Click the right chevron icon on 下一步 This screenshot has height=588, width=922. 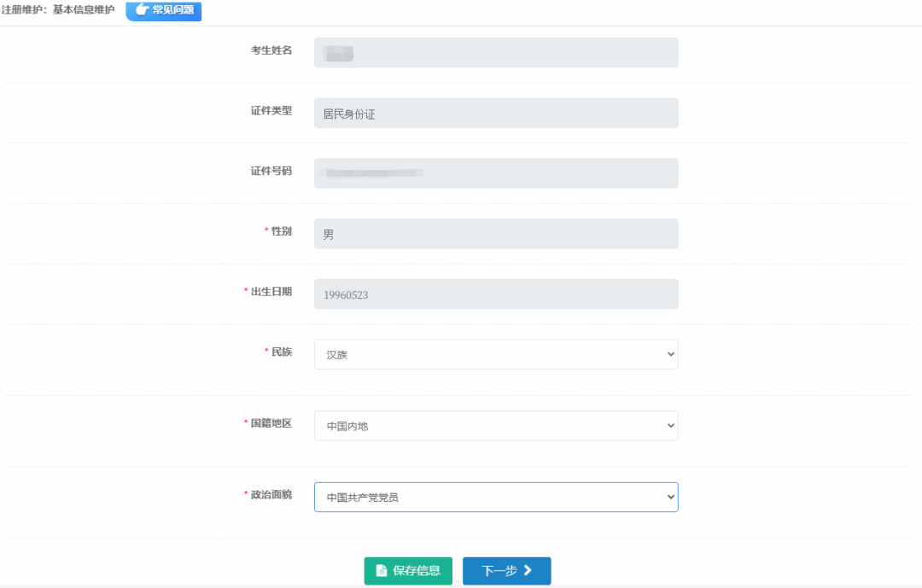point(528,570)
